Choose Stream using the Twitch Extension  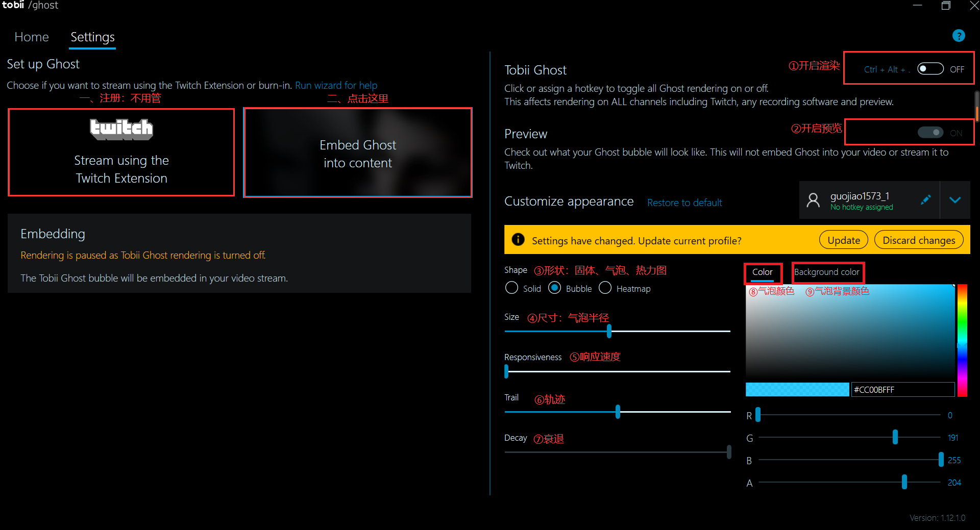(121, 152)
